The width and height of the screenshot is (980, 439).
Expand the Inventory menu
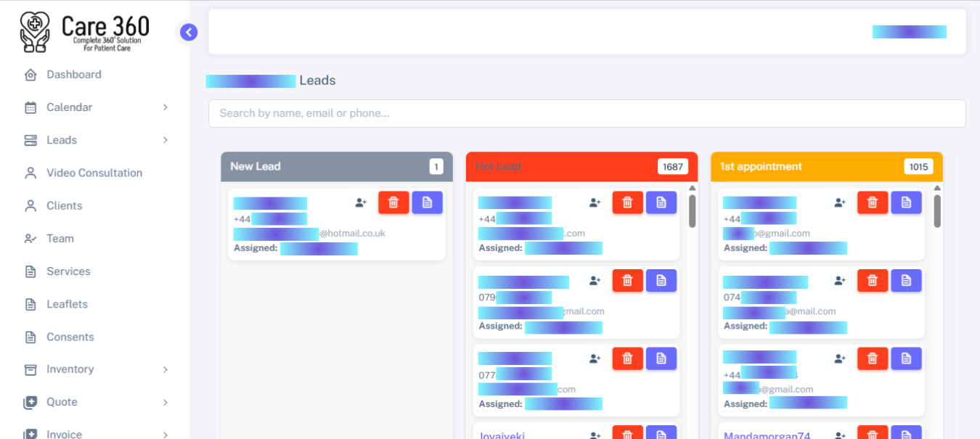pos(165,369)
